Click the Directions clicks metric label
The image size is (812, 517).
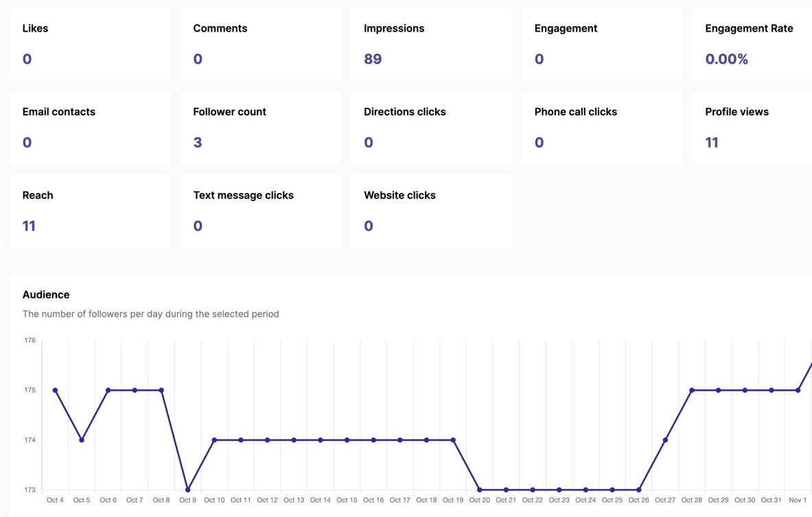(404, 112)
